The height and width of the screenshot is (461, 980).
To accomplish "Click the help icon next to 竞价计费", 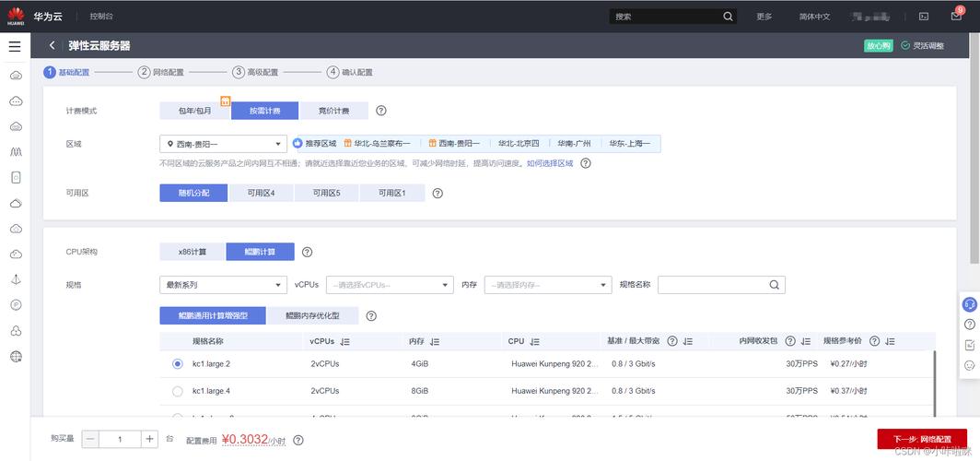I will tap(381, 111).
